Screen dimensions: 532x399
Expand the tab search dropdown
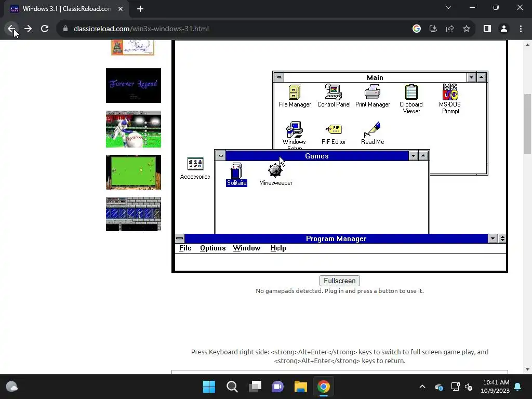click(448, 7)
